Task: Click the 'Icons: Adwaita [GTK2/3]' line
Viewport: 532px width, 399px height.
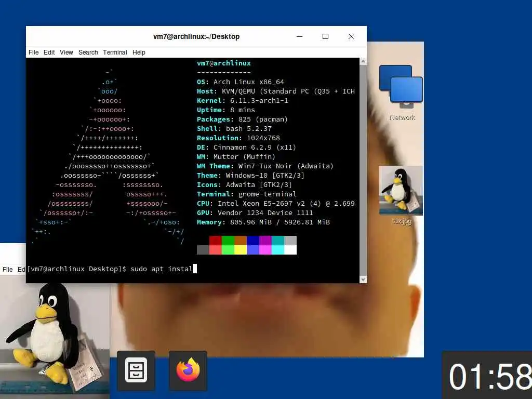Action: click(244, 184)
